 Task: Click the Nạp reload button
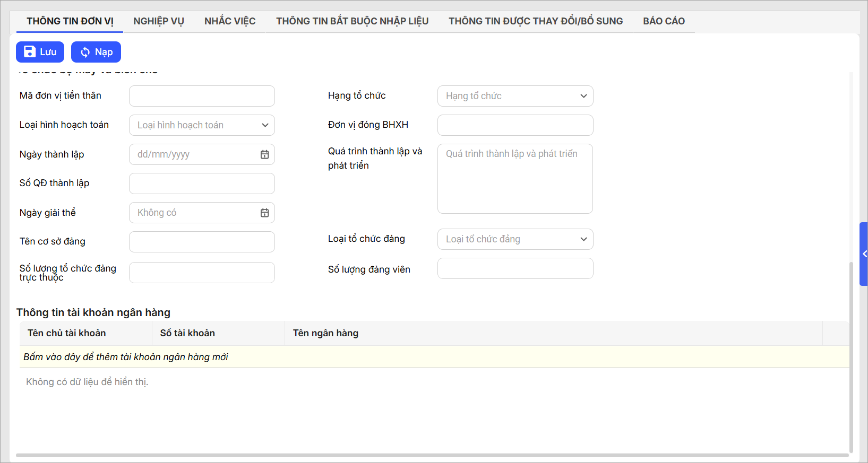coord(96,52)
